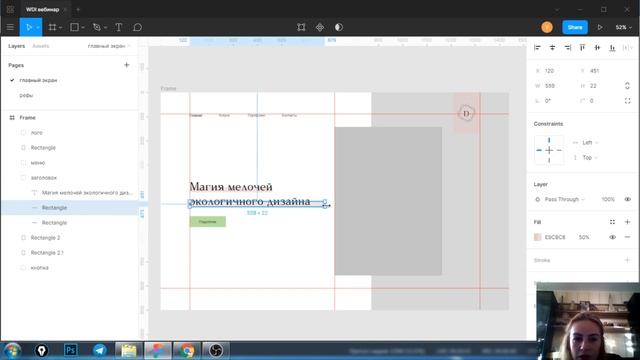Align selection to the bottom
Image resolution: width=640 pixels, height=360 pixels.
coord(612,48)
